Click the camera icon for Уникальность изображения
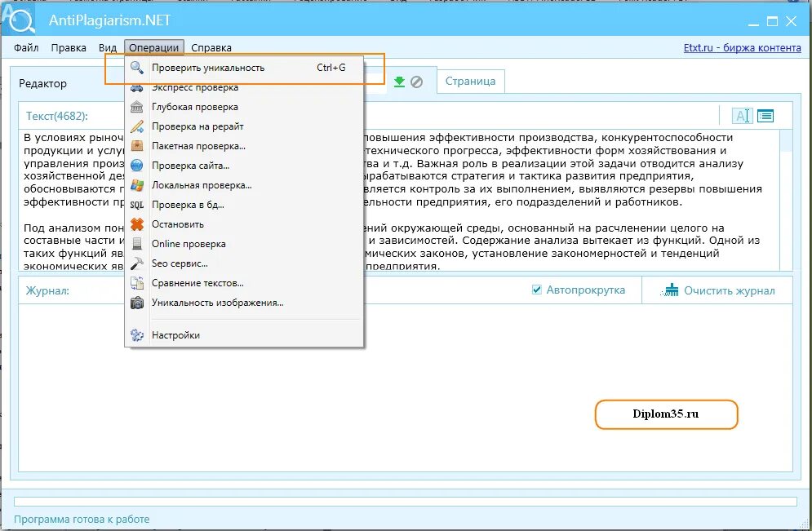 137,303
